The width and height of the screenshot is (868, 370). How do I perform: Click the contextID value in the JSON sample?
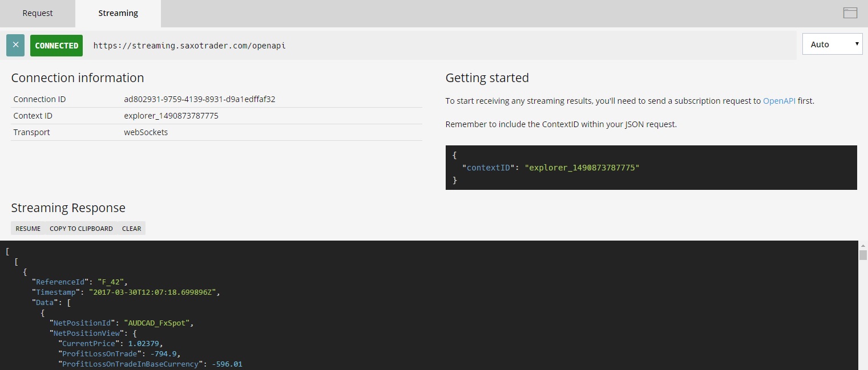582,167
